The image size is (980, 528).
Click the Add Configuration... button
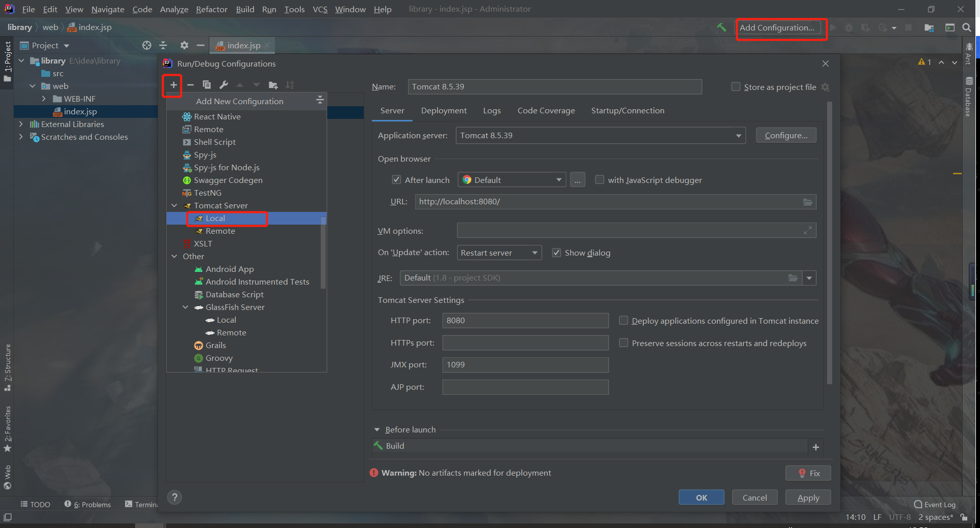point(777,27)
